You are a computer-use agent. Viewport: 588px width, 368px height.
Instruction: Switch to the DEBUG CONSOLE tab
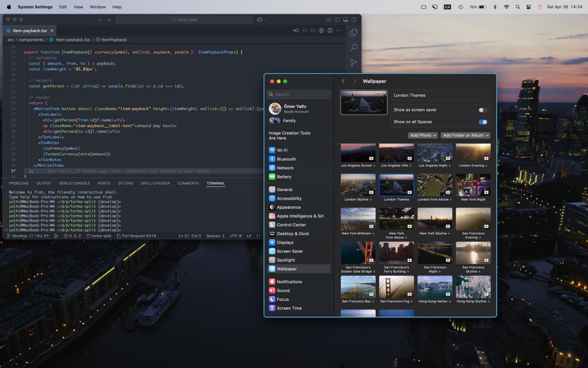coord(74,183)
